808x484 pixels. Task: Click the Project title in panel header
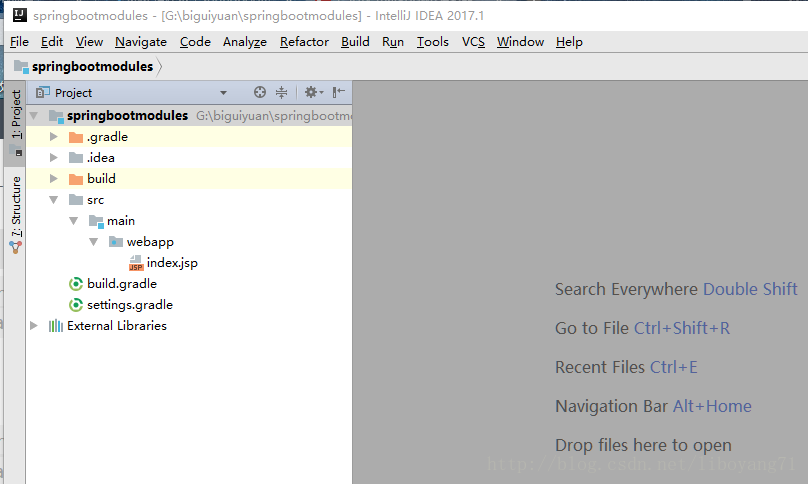tap(73, 93)
